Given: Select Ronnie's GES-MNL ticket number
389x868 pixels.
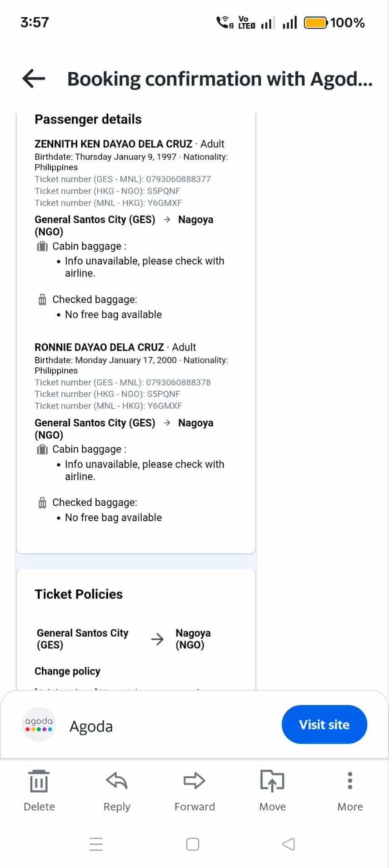Looking at the screenshot, I should tap(178, 382).
